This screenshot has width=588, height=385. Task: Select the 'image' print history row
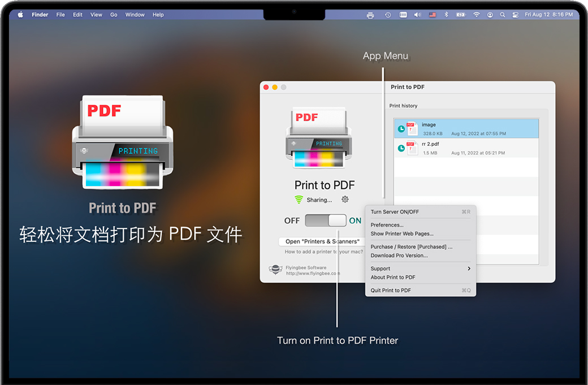point(466,128)
